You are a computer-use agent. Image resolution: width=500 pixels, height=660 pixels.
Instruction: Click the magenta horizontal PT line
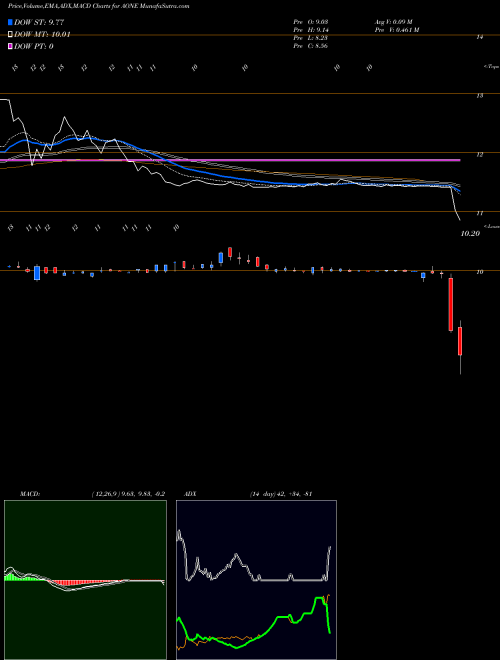(x=230, y=160)
